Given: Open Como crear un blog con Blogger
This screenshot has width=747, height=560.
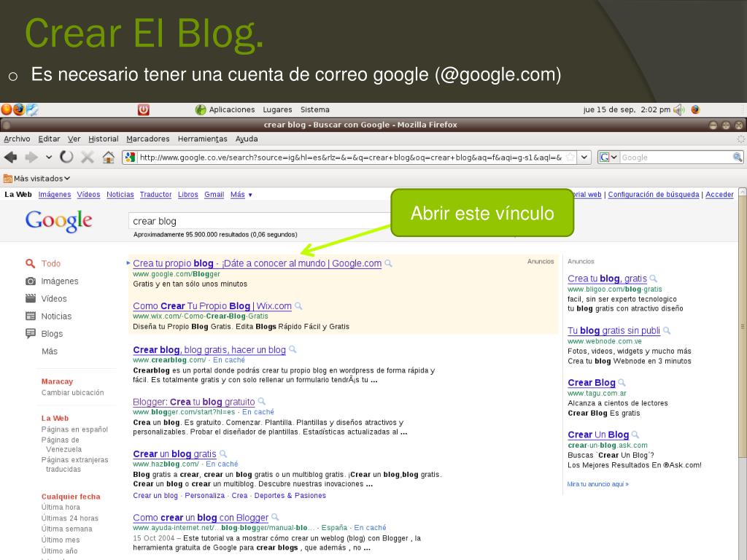Looking at the screenshot, I should pos(201,518).
